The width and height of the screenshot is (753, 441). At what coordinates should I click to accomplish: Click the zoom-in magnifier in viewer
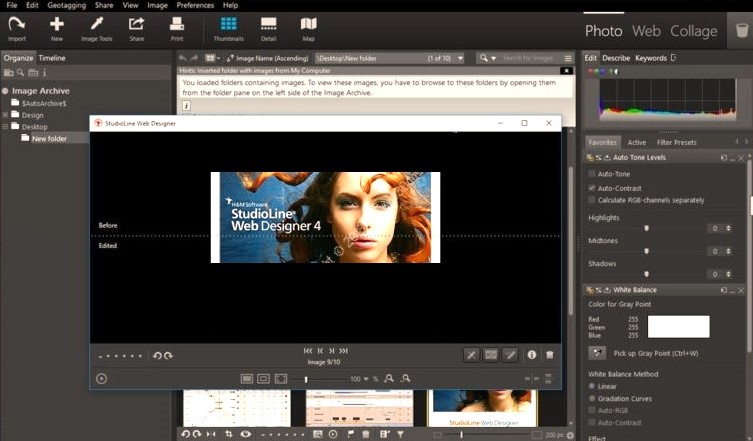click(389, 379)
